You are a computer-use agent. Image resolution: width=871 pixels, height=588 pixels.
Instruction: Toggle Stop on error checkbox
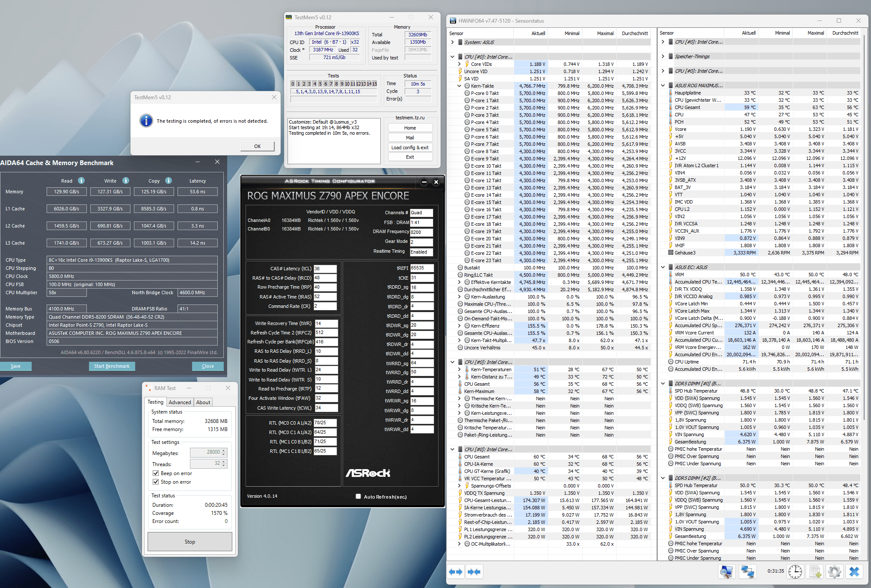click(156, 482)
